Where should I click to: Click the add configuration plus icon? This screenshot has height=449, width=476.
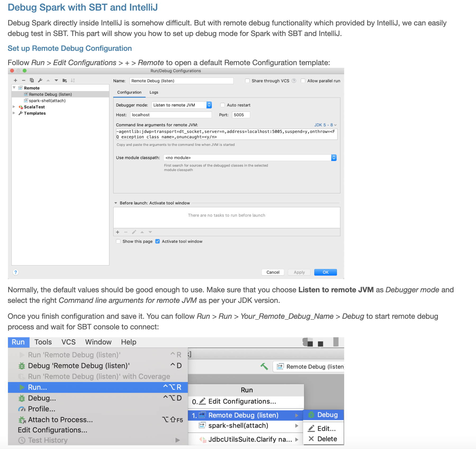16,80
